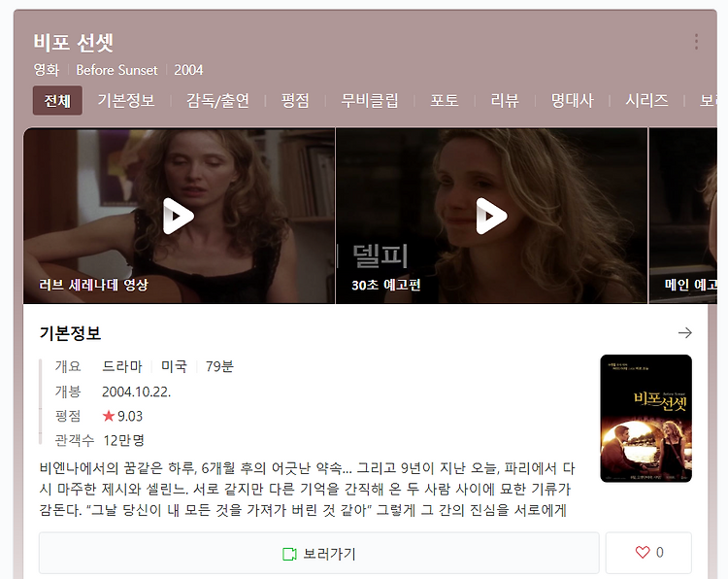Play the 30초 예고편 trailer
The width and height of the screenshot is (728, 579).
tap(491, 216)
